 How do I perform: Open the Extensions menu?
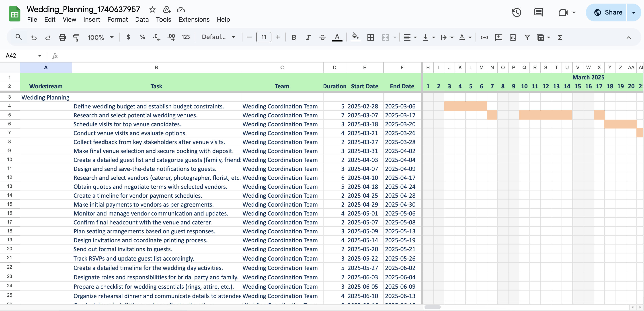(194, 19)
